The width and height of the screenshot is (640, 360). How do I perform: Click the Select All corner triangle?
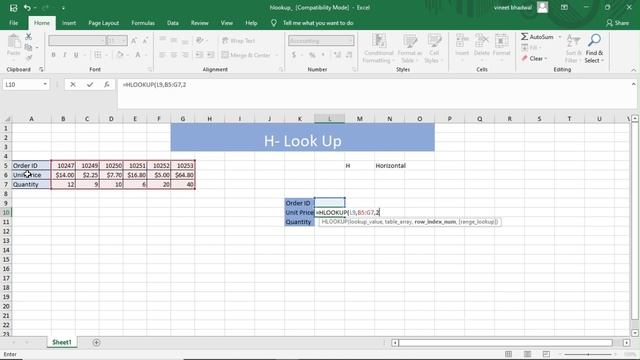click(x=7, y=119)
